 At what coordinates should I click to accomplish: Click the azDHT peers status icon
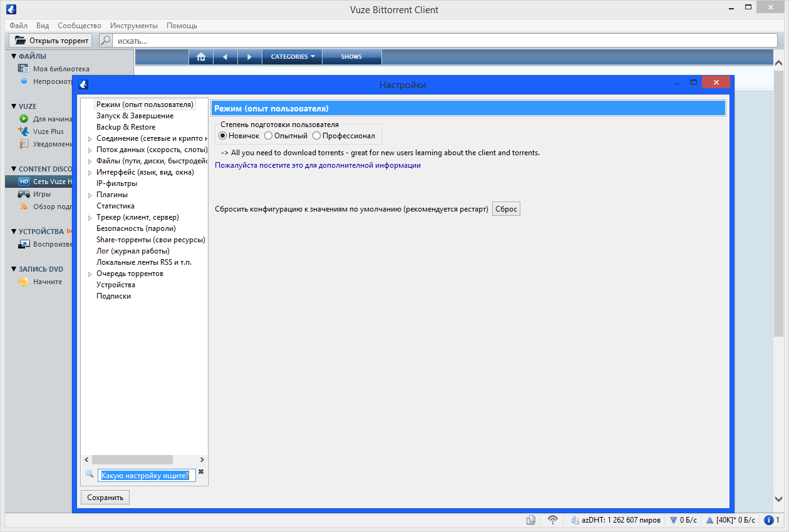tap(575, 519)
